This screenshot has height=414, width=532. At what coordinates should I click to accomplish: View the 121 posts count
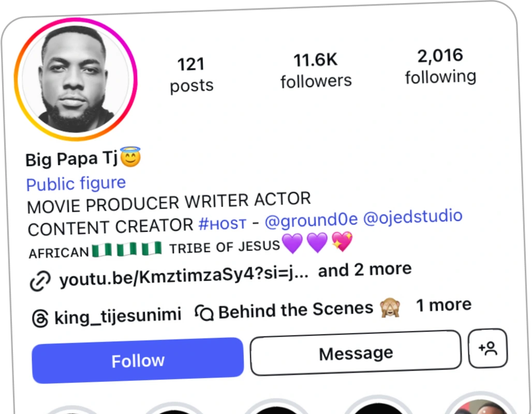coord(191,75)
